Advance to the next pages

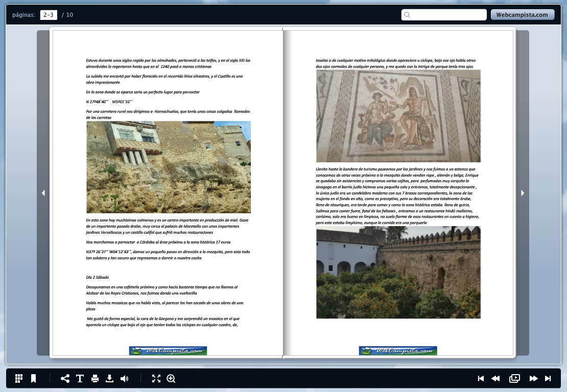point(533,378)
